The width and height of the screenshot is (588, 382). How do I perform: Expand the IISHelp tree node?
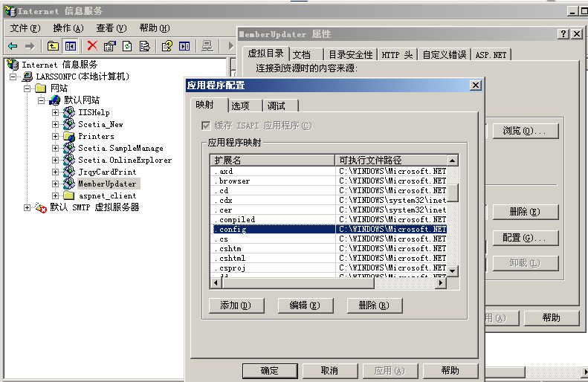pos(56,112)
